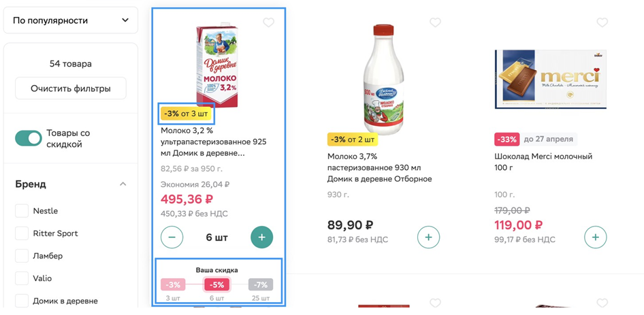This screenshot has height=315, width=644.
Task: Select the Ламбер brand checkbox
Action: [22, 256]
